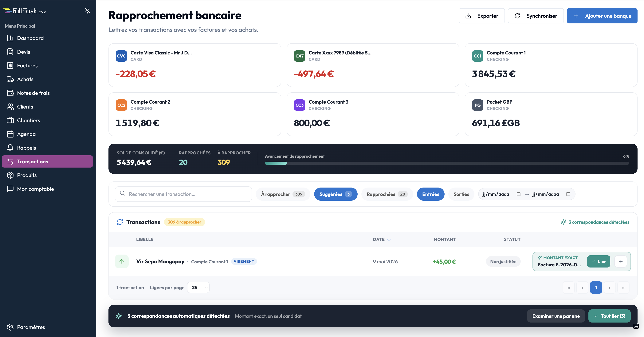Image resolution: width=644 pixels, height=337 pixels.
Task: Select the CX7 Carte Xxxx 7989 card icon
Action: pyautogui.click(x=299, y=56)
